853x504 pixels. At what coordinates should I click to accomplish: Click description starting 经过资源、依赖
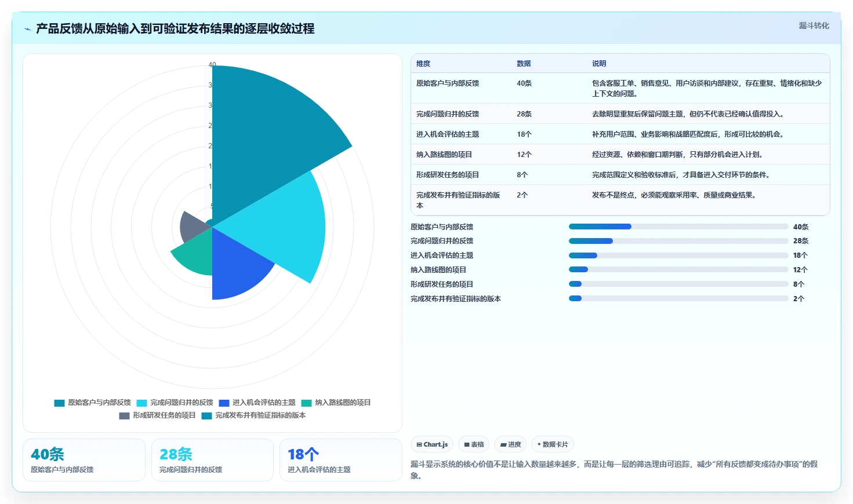pos(678,155)
